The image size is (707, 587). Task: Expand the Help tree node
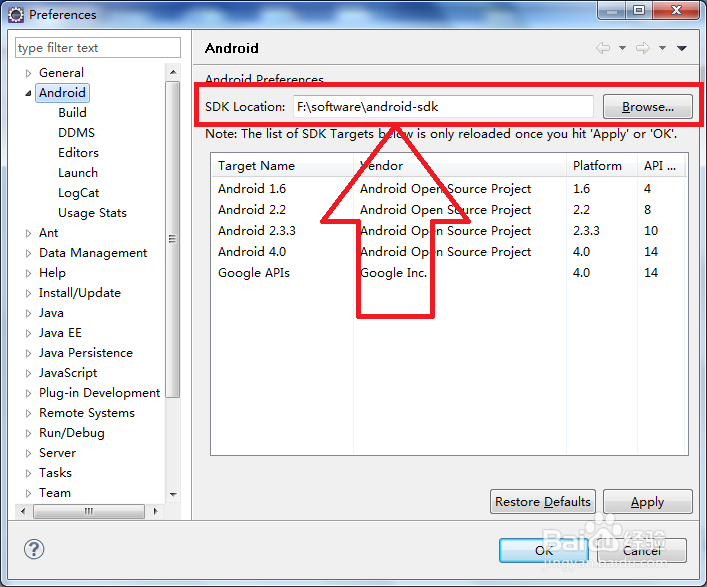tap(28, 273)
